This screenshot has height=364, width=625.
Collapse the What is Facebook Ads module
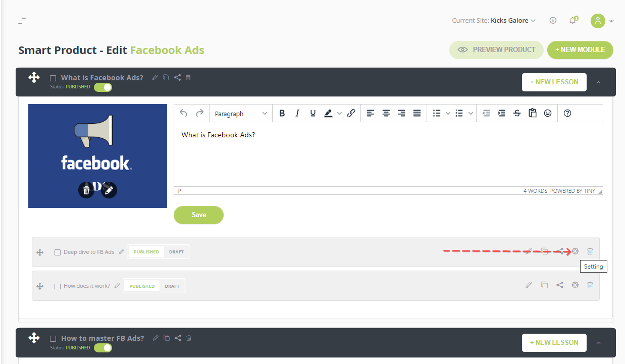click(599, 82)
